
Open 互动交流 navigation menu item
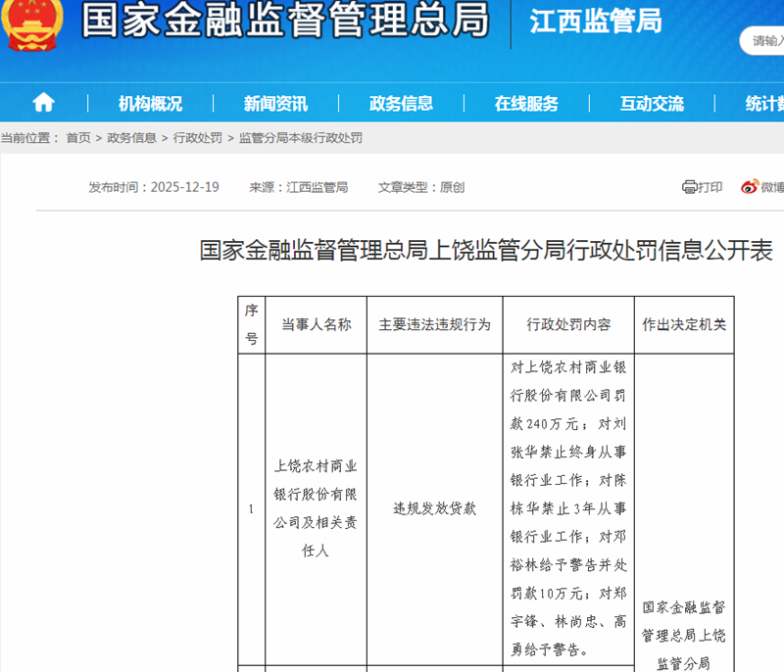click(652, 104)
